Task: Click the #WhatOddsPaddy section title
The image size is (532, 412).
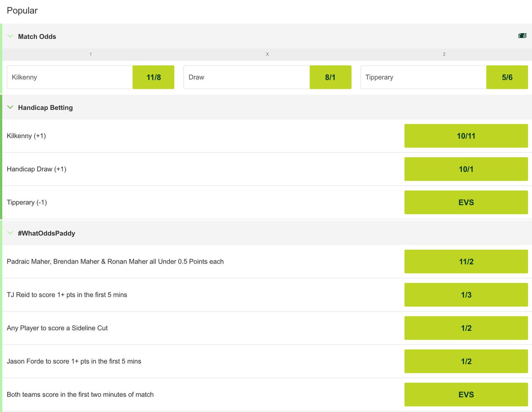Action: click(47, 233)
